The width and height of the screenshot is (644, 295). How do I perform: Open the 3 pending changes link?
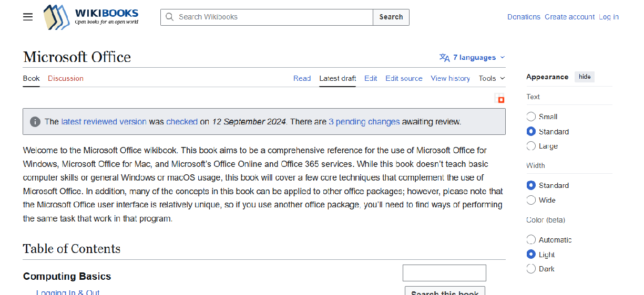point(364,122)
